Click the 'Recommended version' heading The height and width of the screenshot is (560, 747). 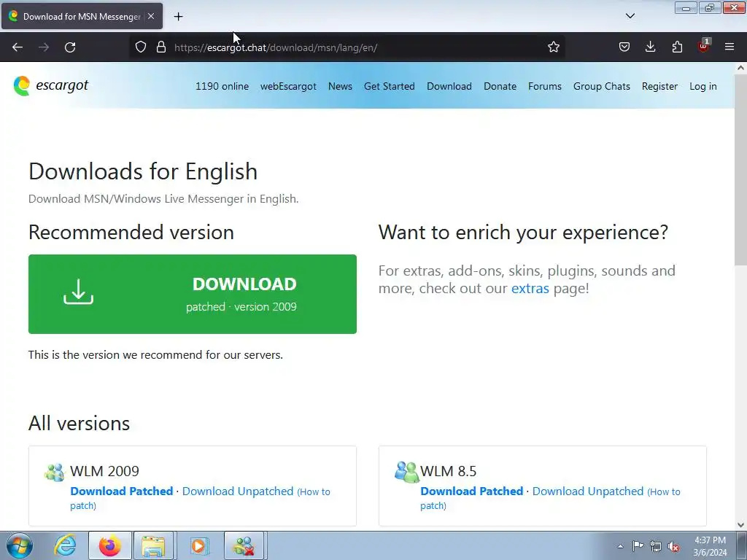point(131,233)
